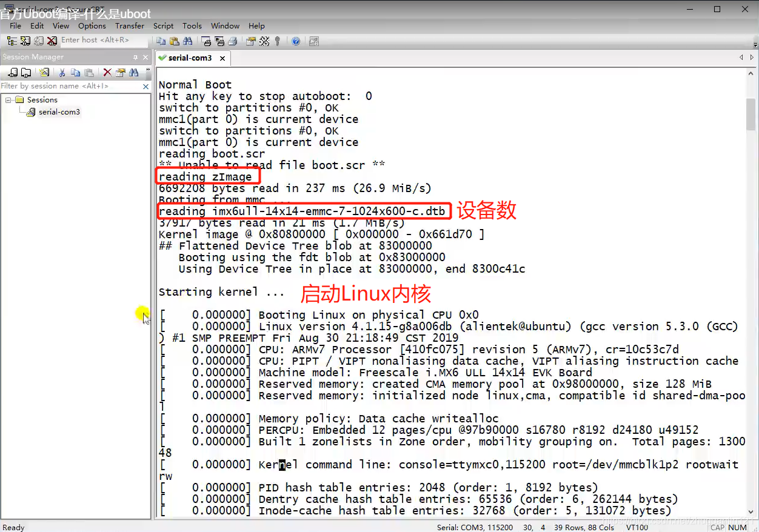Click 'Ready' status bar text
This screenshot has width=759, height=532.
(x=13, y=527)
